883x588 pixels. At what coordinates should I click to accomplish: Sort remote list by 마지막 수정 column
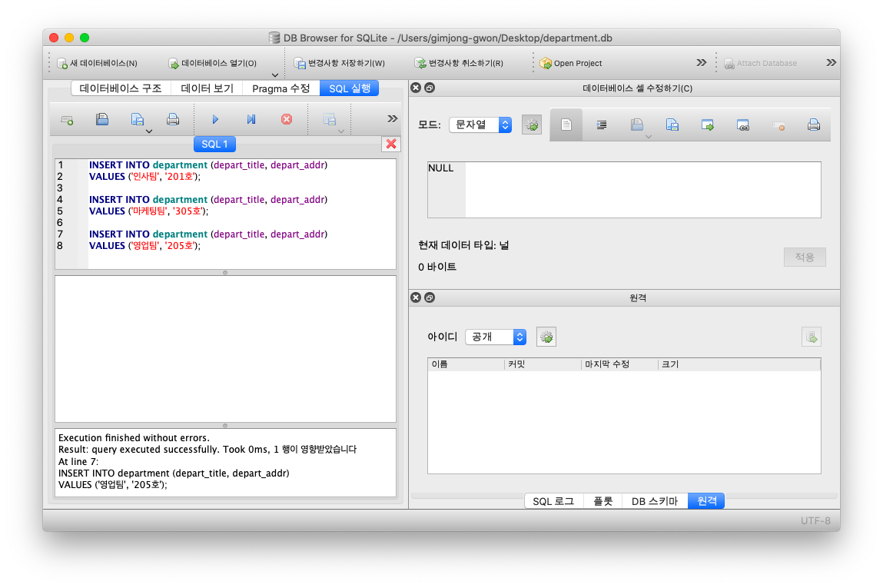click(x=619, y=364)
